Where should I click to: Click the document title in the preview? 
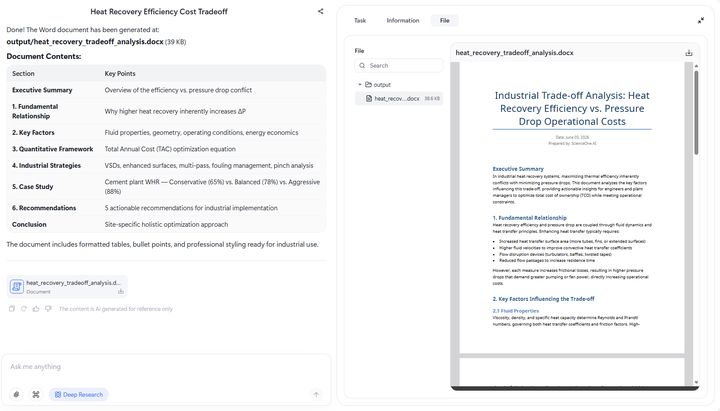point(572,108)
